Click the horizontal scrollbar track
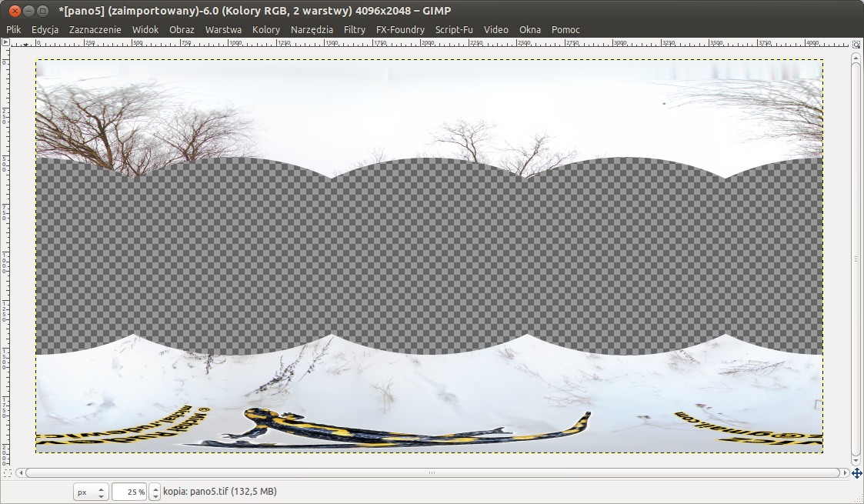This screenshot has height=504, width=864. [432, 472]
